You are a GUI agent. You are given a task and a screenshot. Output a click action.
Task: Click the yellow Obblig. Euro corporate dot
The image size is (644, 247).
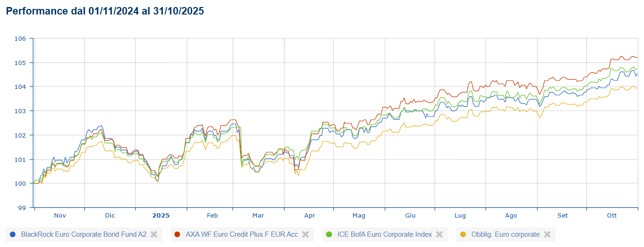(463, 234)
